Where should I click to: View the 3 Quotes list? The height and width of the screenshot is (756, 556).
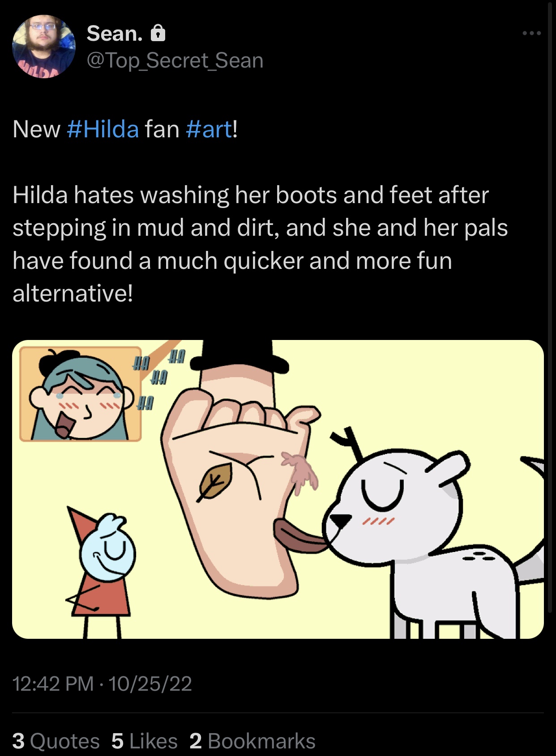[x=56, y=741]
